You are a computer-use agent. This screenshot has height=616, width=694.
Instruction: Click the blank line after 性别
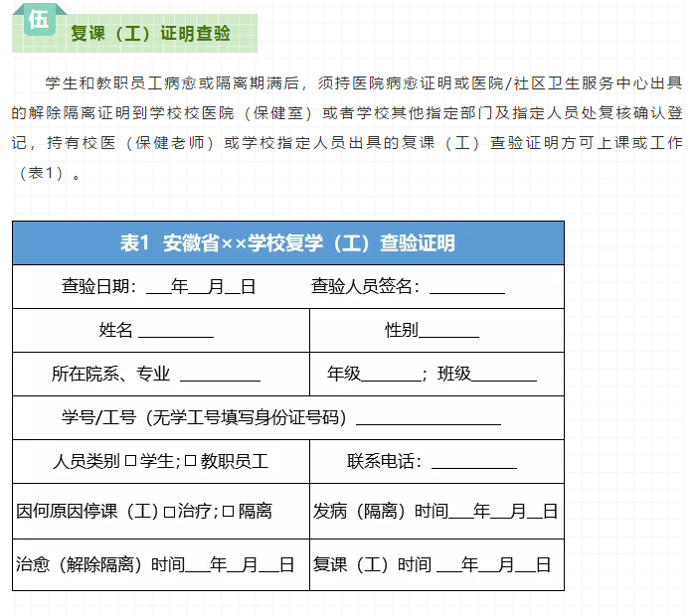(x=448, y=335)
